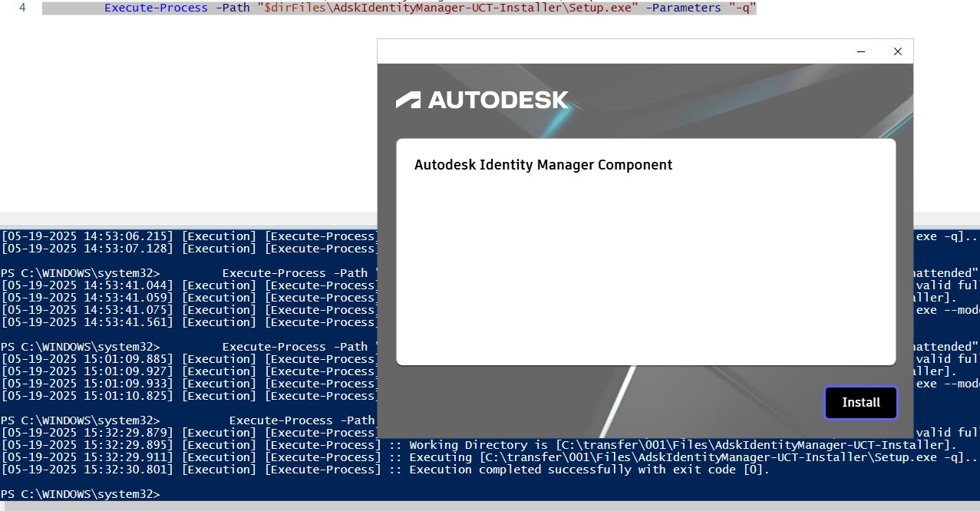Click line number 4 in the script editor
The height and width of the screenshot is (511, 980).
pos(23,8)
